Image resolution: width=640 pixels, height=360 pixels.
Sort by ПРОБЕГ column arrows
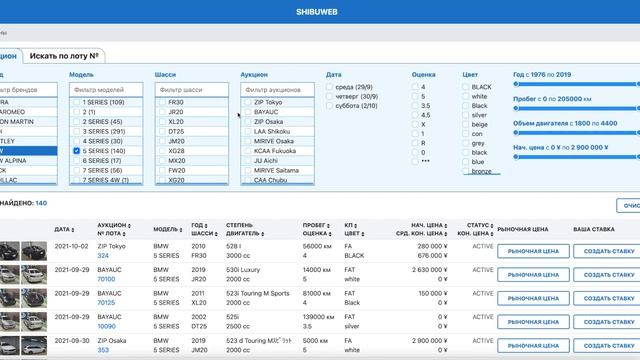(x=328, y=226)
